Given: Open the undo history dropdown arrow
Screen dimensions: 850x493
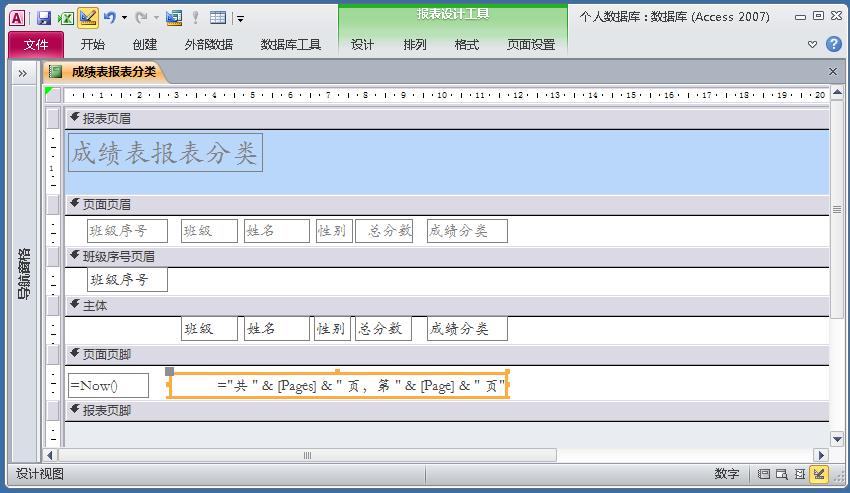Looking at the screenshot, I should 124,18.
